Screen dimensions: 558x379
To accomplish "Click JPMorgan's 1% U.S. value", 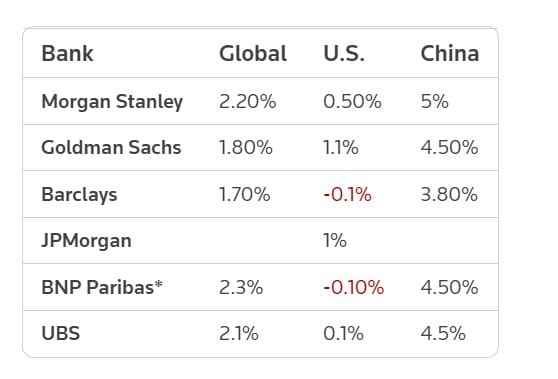I will [x=335, y=241].
